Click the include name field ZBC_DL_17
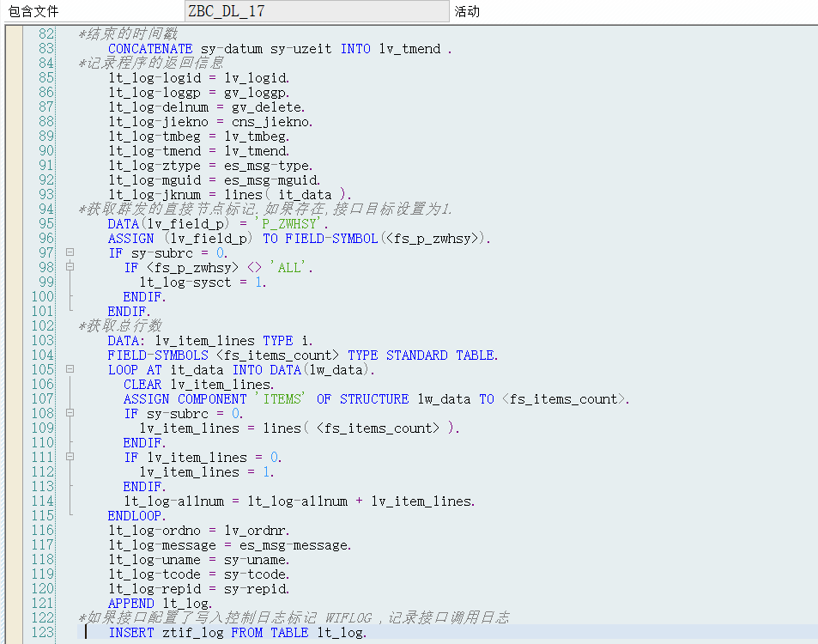Image resolution: width=818 pixels, height=644 pixels. 317,11
